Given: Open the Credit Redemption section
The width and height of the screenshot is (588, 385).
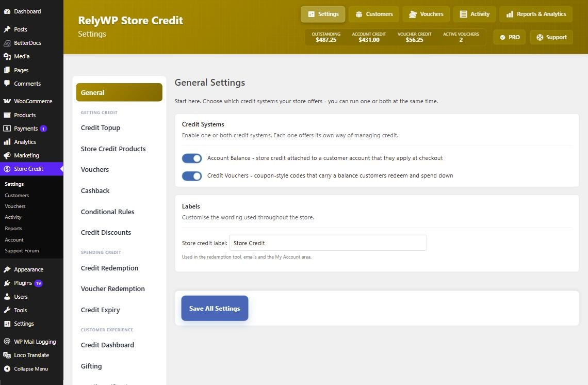Looking at the screenshot, I should pyautogui.click(x=109, y=268).
